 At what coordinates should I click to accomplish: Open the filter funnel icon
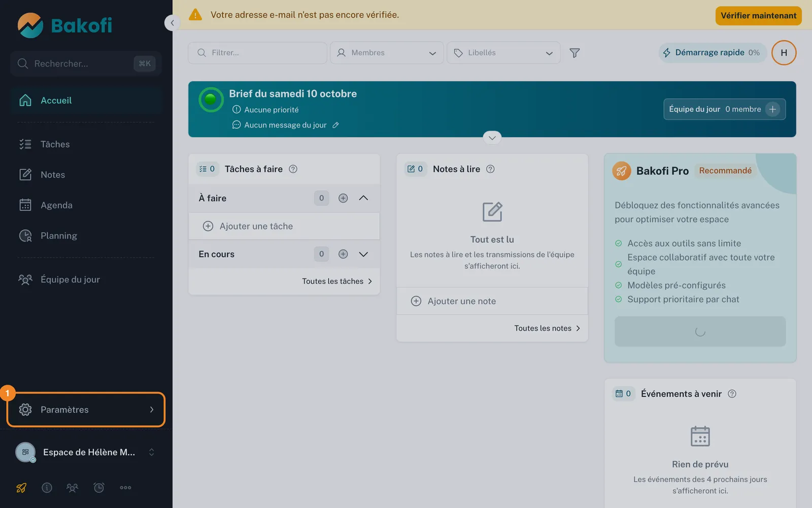point(574,53)
